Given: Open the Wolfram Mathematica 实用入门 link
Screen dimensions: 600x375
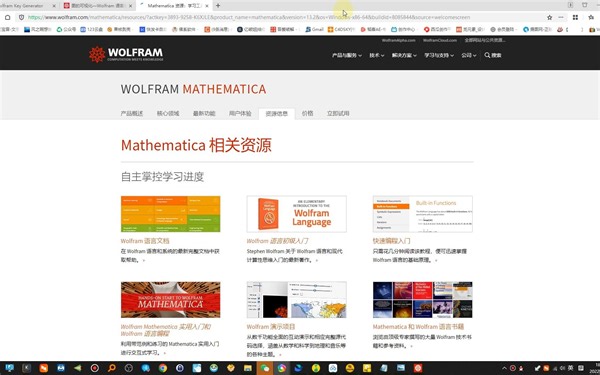Looking at the screenshot, I should [x=166, y=330].
